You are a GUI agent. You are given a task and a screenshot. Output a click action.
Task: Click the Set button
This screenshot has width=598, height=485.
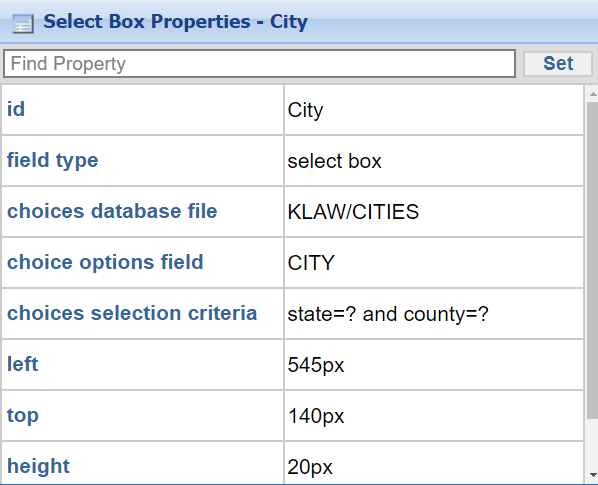(x=558, y=64)
